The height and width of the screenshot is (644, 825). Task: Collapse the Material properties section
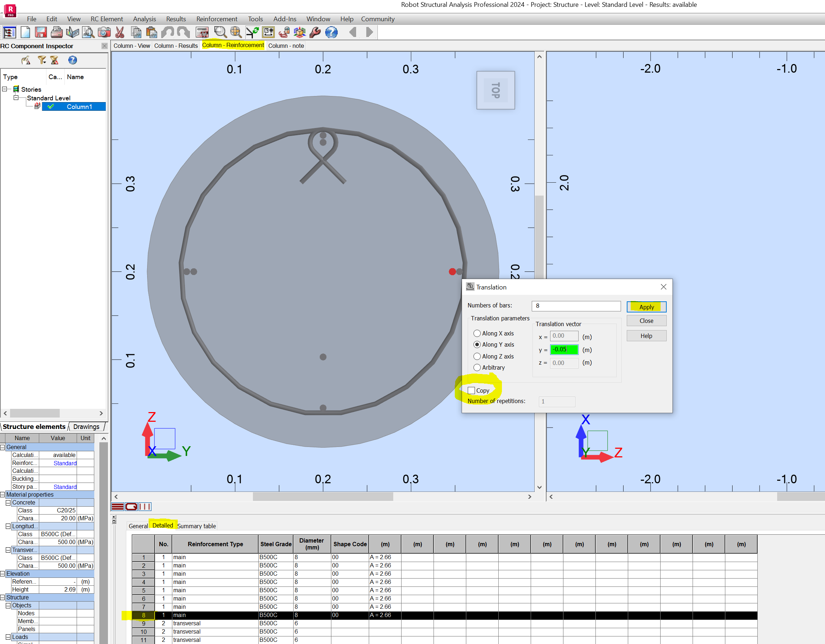[x=3, y=494]
